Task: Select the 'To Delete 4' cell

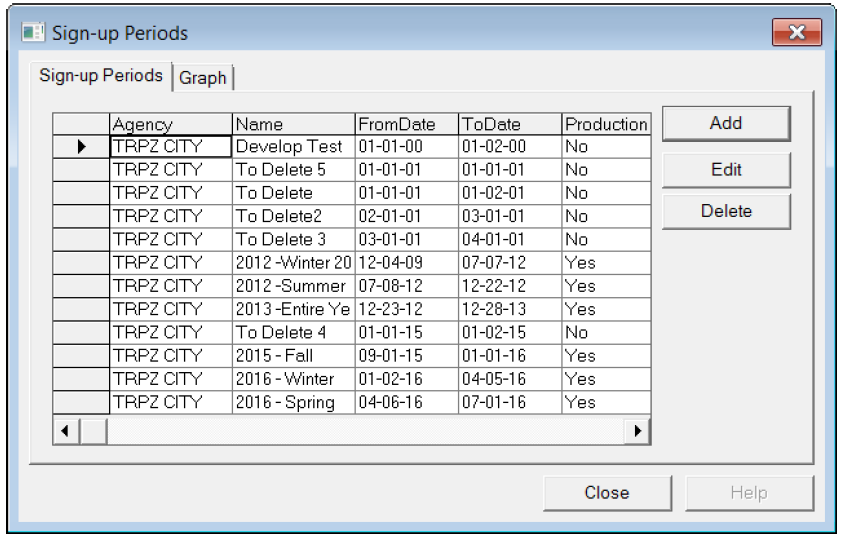Action: point(293,332)
